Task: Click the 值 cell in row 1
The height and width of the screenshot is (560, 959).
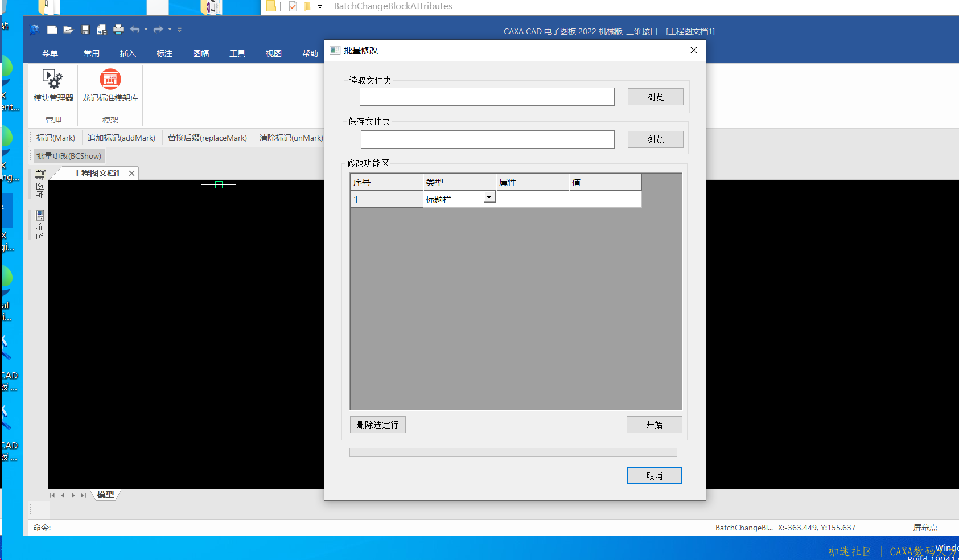Action: [x=605, y=199]
